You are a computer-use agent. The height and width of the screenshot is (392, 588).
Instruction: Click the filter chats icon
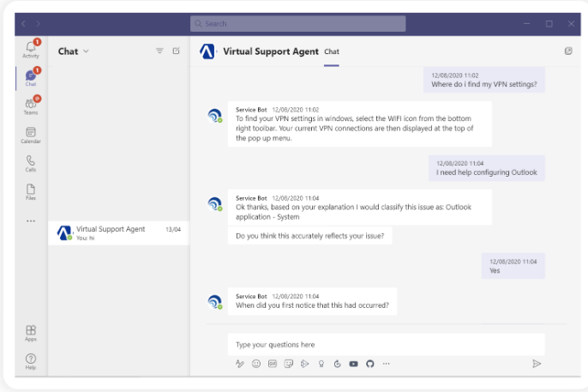(159, 51)
